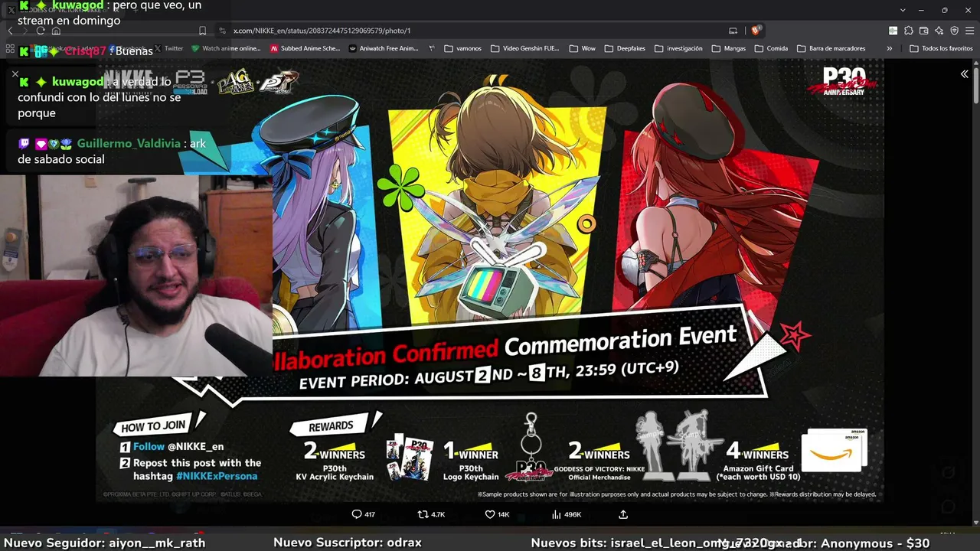Click the P30 Anniversary logo

tap(843, 81)
